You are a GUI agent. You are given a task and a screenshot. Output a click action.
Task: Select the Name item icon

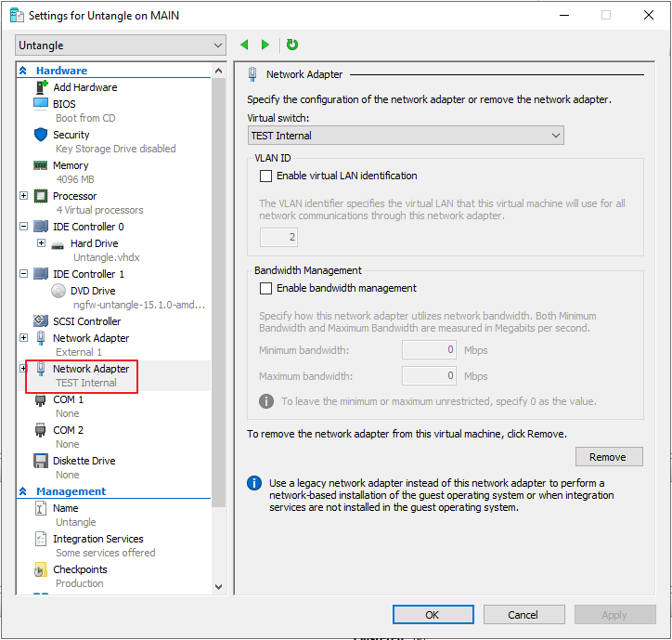tap(41, 508)
